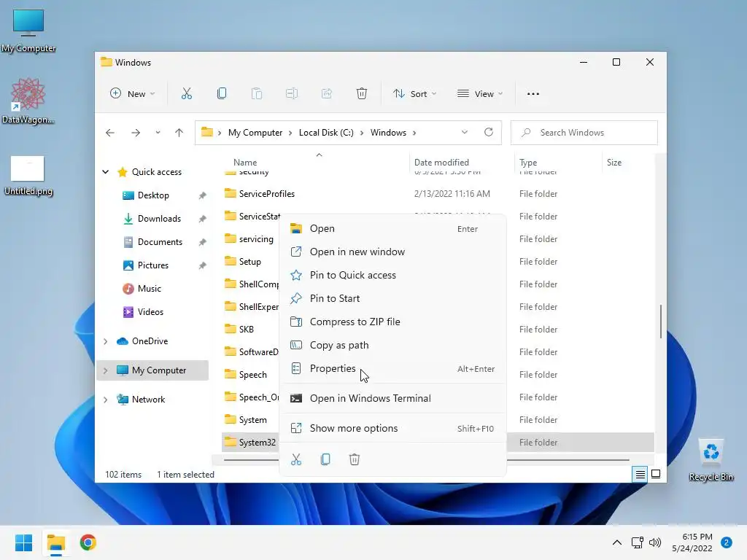Click My Computer in the address bar
This screenshot has width=747, height=560.
pos(255,133)
